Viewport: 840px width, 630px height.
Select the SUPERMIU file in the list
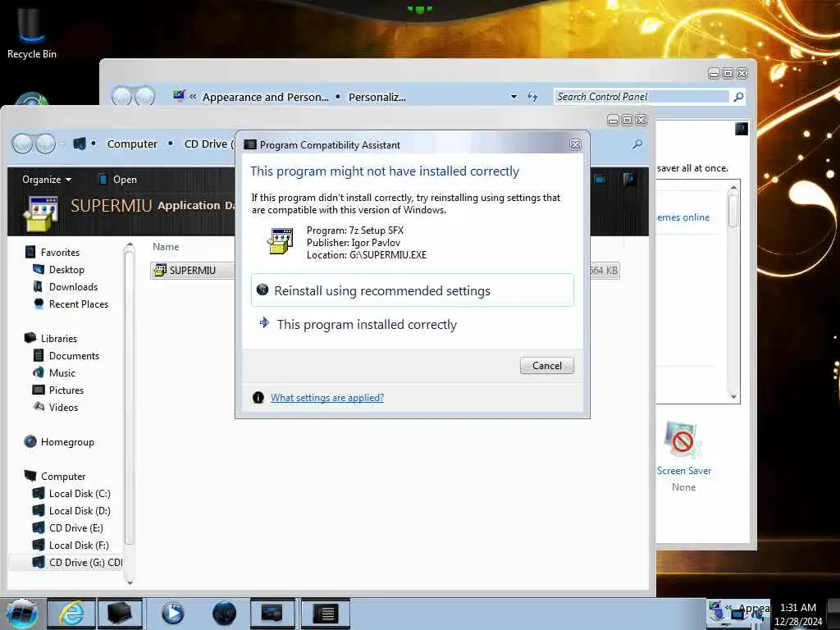click(x=192, y=271)
